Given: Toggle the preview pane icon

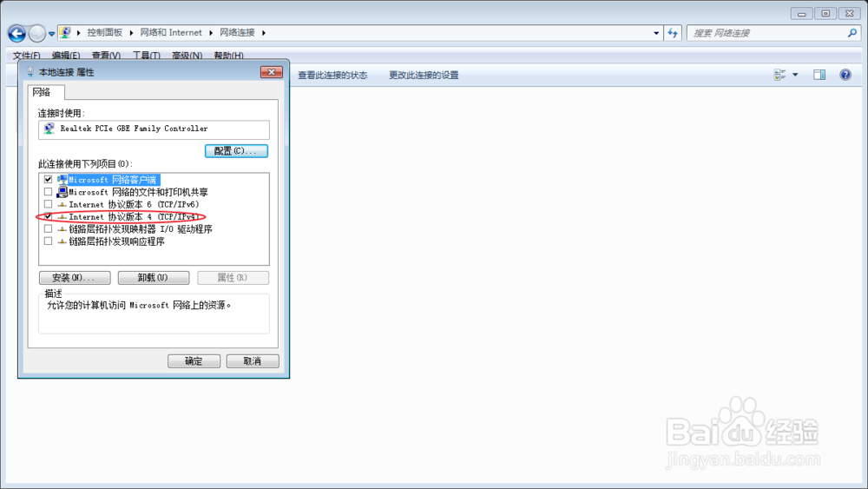Looking at the screenshot, I should 819,75.
